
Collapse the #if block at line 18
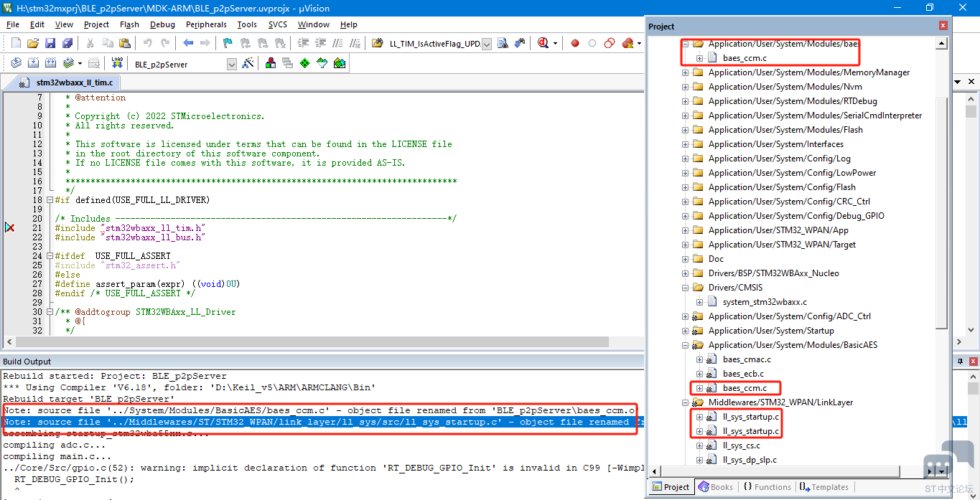[x=49, y=200]
